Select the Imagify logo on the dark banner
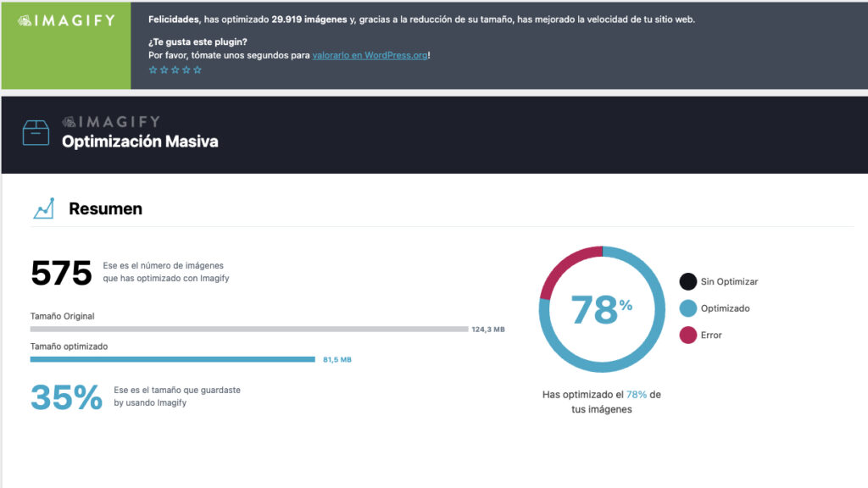The height and width of the screenshot is (488, 868). 110,121
